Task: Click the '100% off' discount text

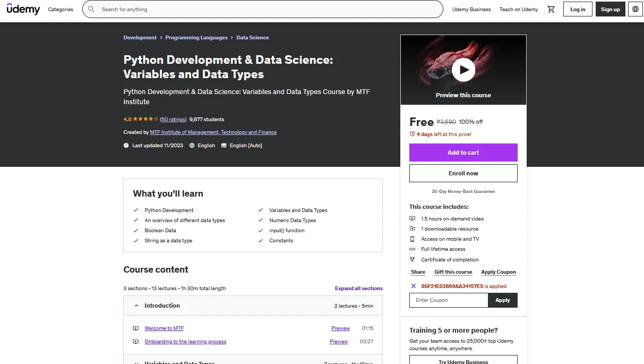Action: [471, 122]
